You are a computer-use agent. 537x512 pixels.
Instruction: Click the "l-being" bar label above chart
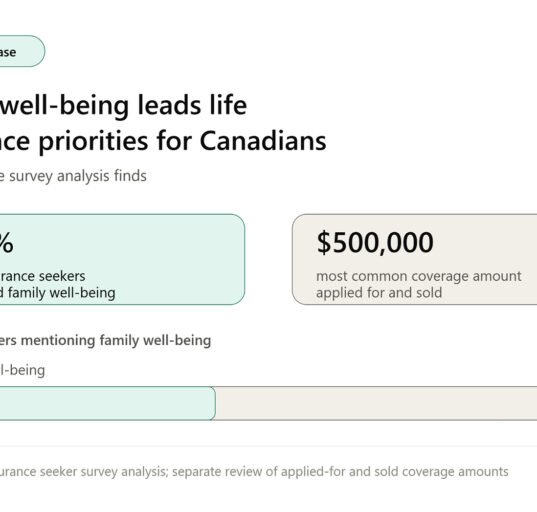22,370
